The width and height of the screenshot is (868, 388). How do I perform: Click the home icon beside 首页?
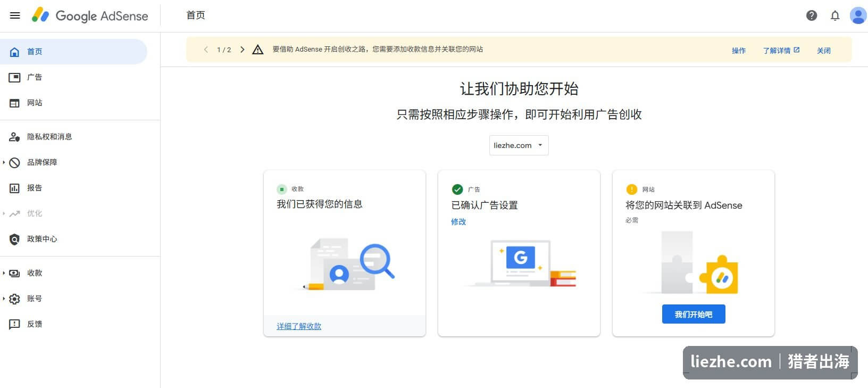(x=15, y=52)
